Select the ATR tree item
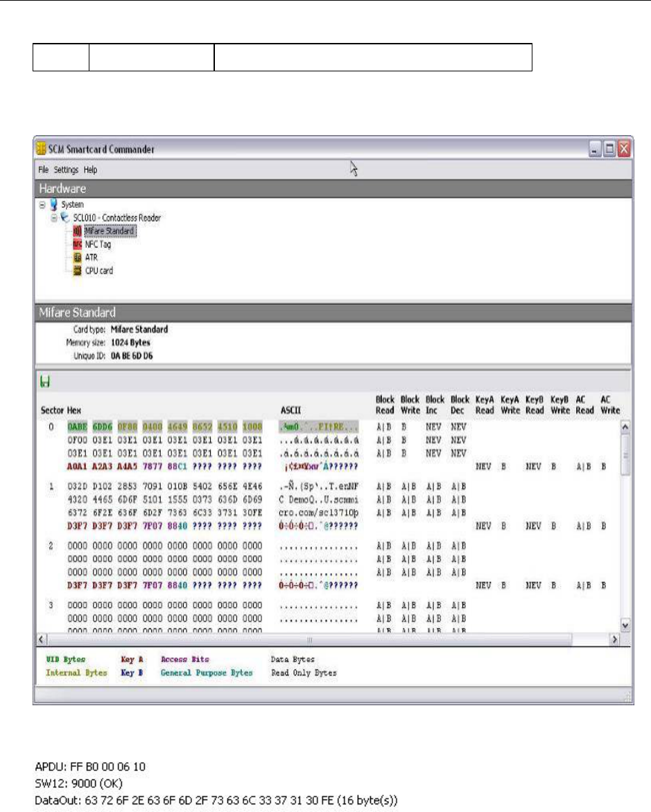The width and height of the screenshot is (651, 812). coord(92,257)
